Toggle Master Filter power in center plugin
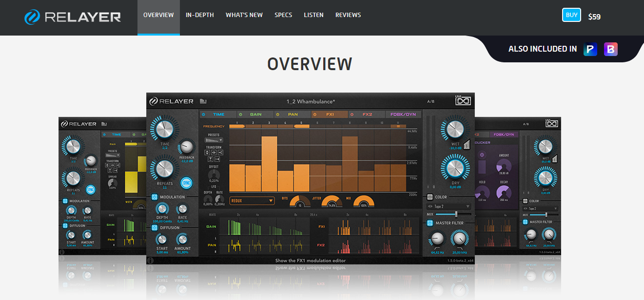Screen dimensions: 644x300 (430, 223)
